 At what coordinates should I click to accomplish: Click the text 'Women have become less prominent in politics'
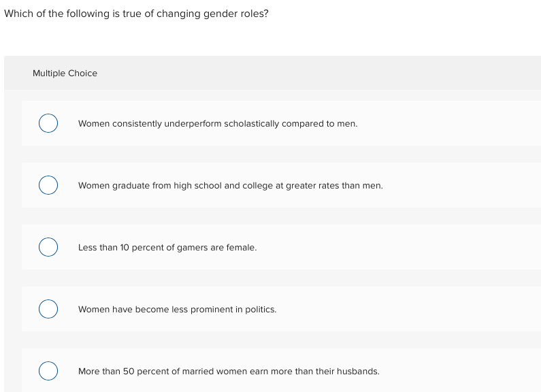click(x=177, y=310)
